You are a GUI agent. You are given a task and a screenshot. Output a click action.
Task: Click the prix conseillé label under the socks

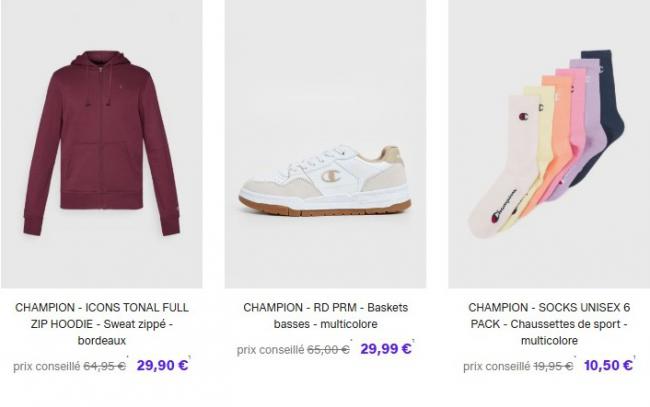pyautogui.click(x=494, y=367)
